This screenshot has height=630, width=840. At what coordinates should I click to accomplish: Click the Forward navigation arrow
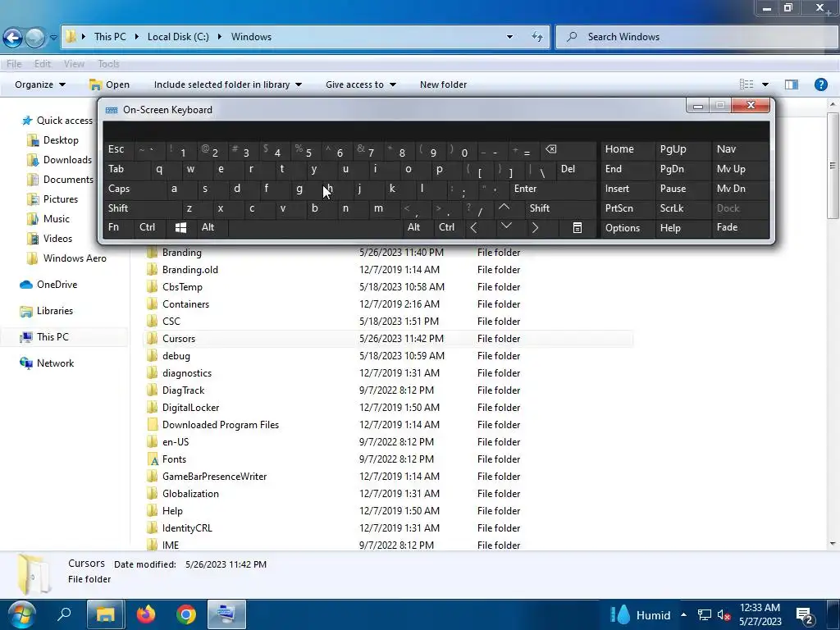35,38
